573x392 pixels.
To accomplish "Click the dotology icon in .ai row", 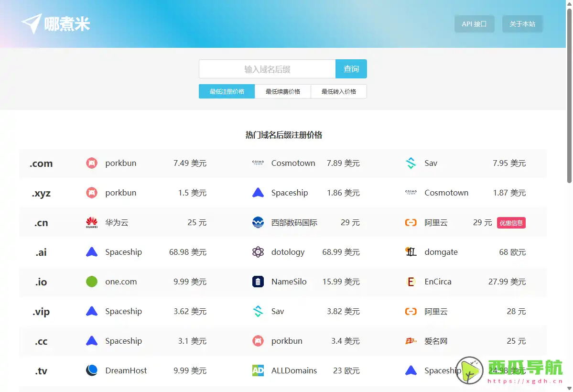I will click(x=258, y=252).
